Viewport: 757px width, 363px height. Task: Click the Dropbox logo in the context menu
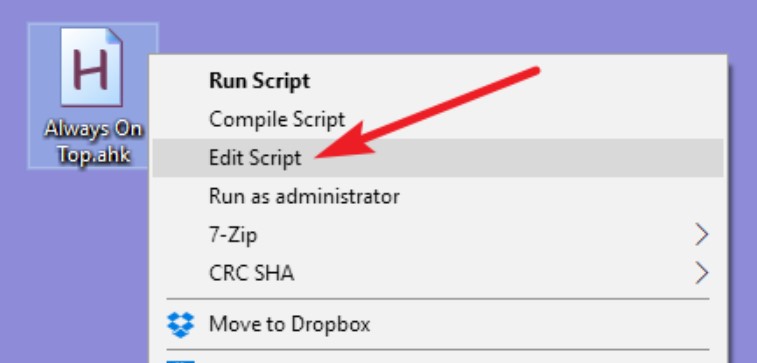181,324
